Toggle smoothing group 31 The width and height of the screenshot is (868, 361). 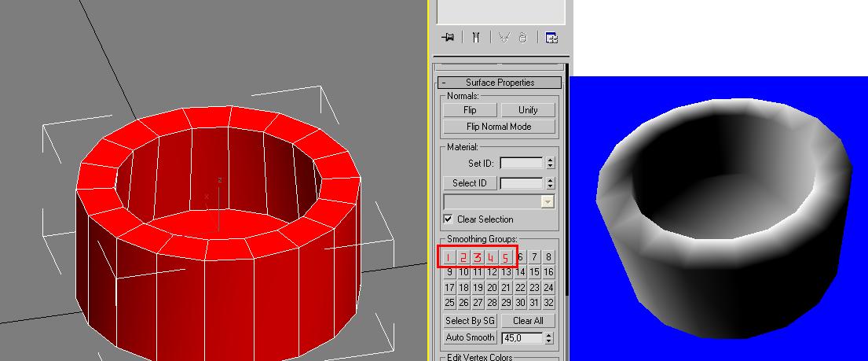coord(534,303)
